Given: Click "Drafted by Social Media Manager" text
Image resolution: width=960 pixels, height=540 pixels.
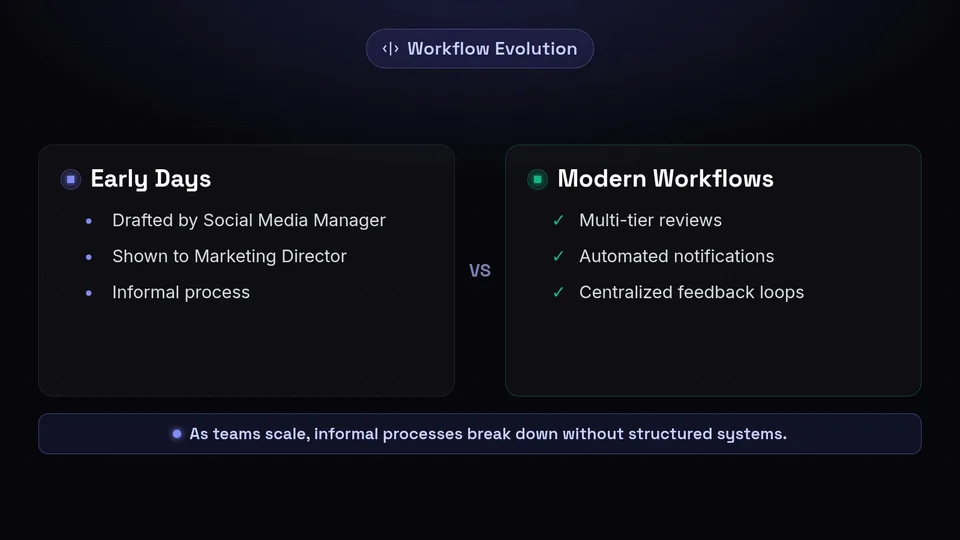Looking at the screenshot, I should (249, 220).
